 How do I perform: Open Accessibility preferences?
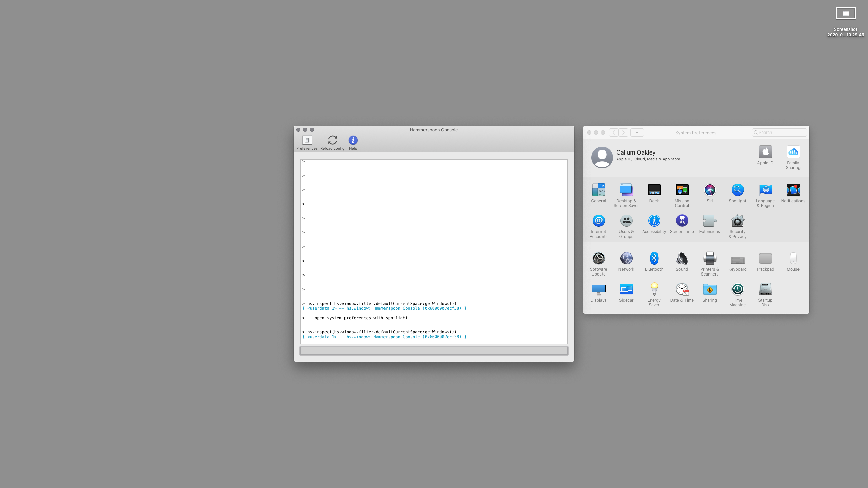coord(654,224)
